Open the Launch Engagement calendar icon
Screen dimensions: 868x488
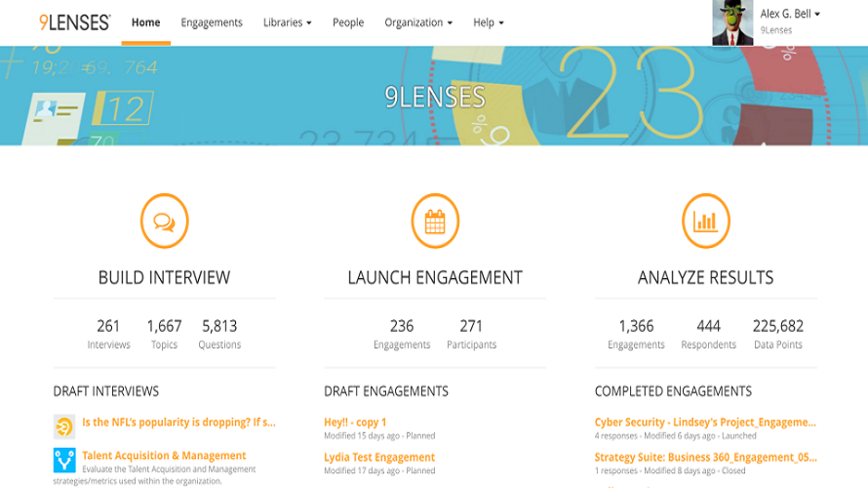click(435, 221)
